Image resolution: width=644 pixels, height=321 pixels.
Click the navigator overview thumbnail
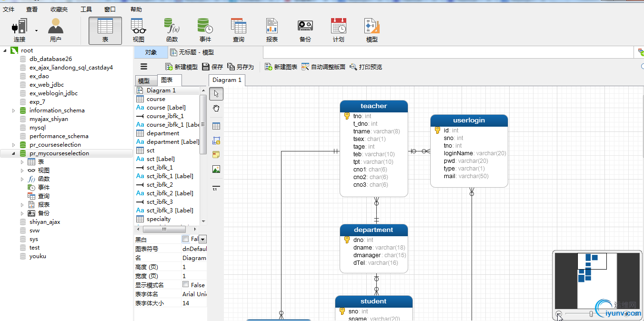tap(597, 280)
